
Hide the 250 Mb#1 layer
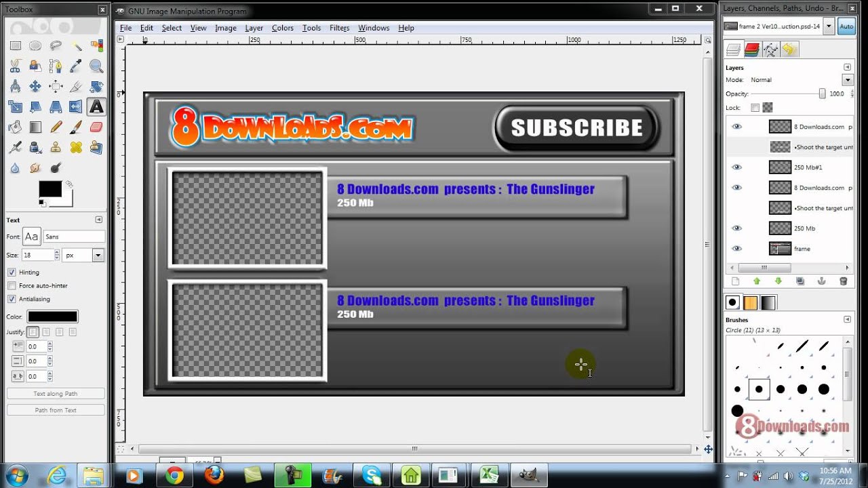click(x=736, y=167)
